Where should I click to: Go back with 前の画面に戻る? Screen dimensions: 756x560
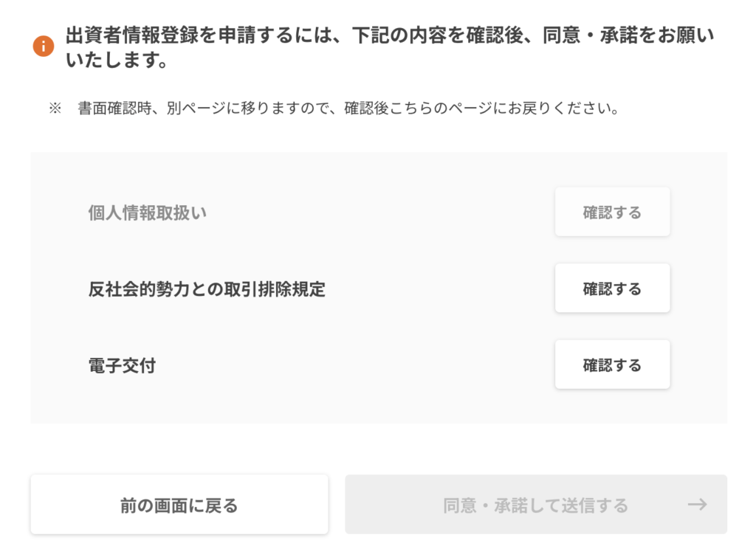coord(179,505)
